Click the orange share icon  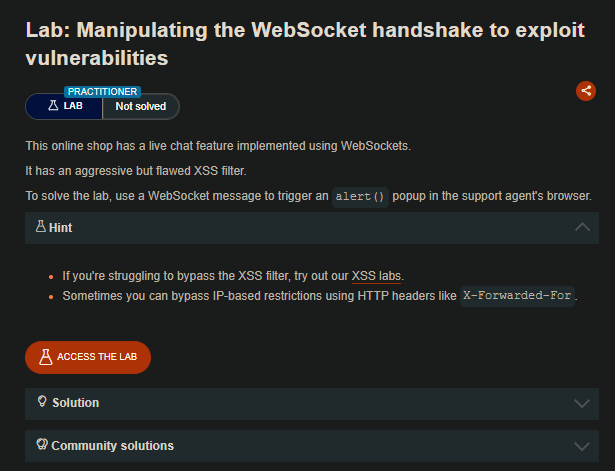point(586,91)
